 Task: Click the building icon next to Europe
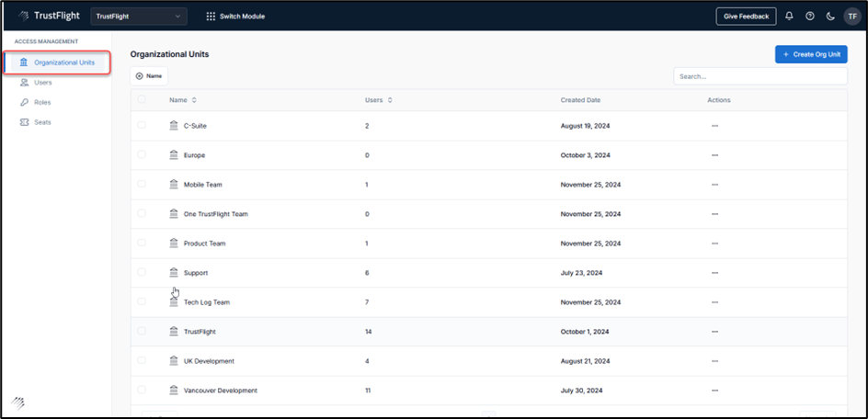174,155
